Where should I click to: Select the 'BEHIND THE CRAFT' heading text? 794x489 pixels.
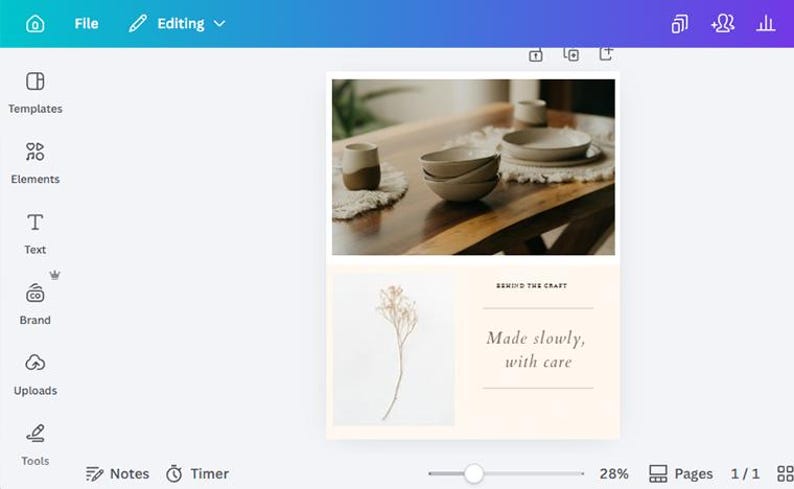[532, 286]
